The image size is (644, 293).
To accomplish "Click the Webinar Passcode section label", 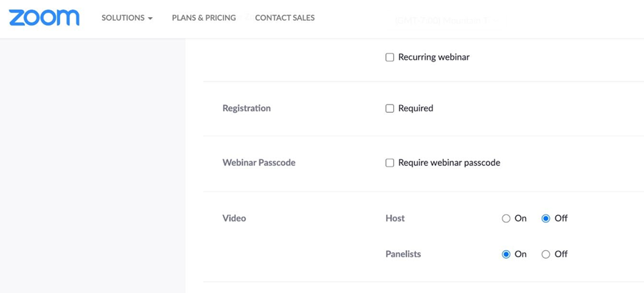I will pyautogui.click(x=259, y=162).
